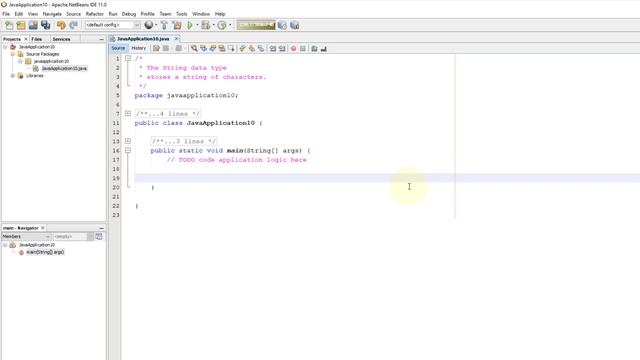This screenshot has width=640, height=360.
Task: Click the Find Selection magnifier icon
Action: (194, 49)
